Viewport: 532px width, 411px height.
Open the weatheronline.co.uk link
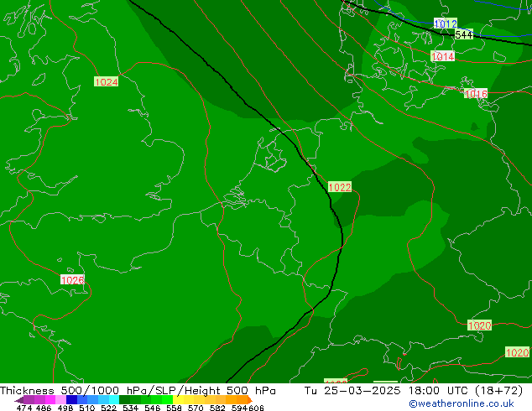coord(462,403)
